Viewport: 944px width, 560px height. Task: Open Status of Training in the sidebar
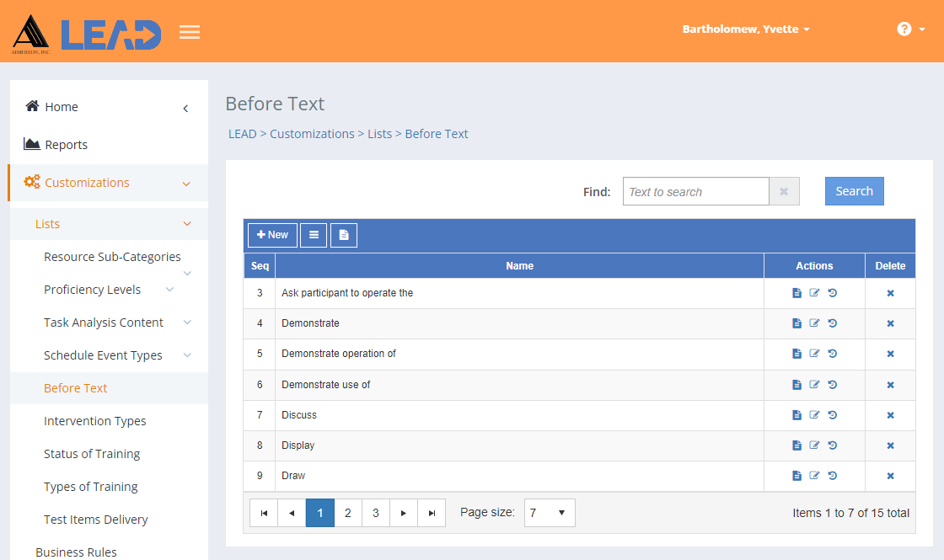point(92,454)
